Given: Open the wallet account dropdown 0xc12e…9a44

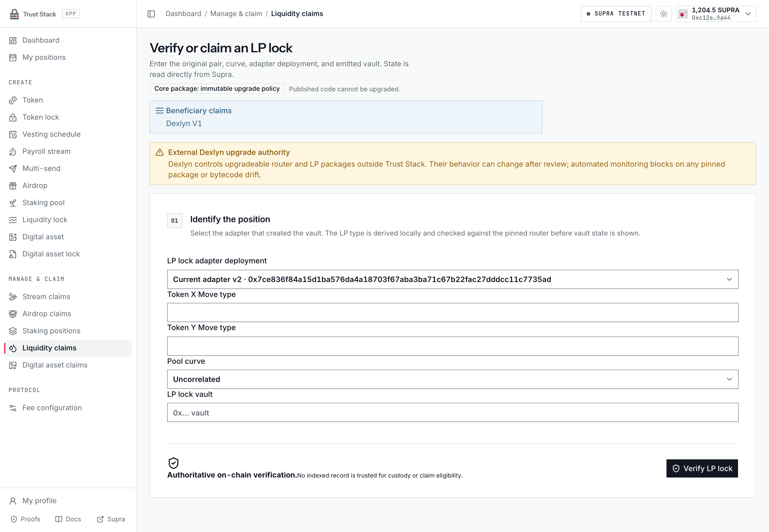Looking at the screenshot, I should coord(716,14).
